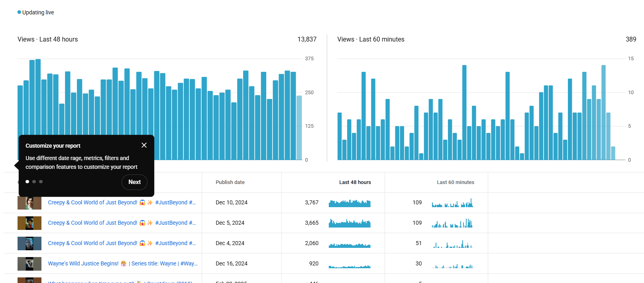Click the Updating live status dot
Viewport: 644px width, 283px height.
tap(19, 12)
